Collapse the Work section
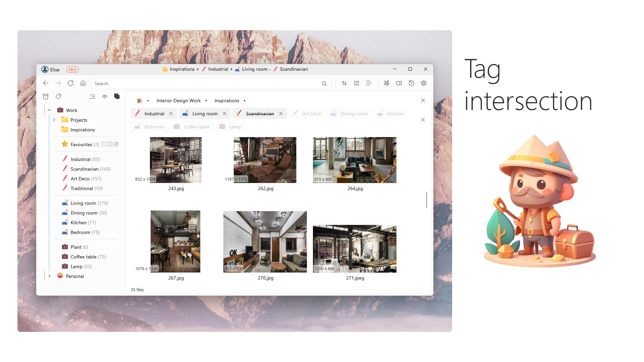Screen dimensions: 644x362 pos(49,110)
